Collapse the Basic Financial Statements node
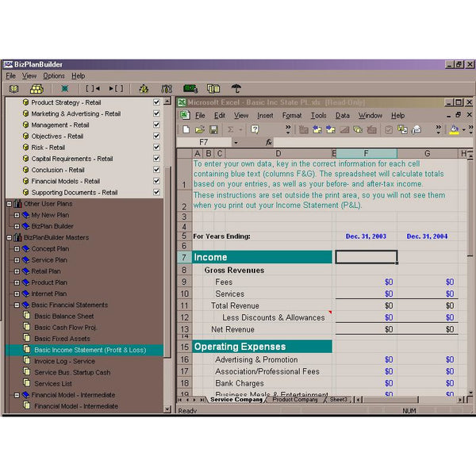Viewport: 476px width, 476px height. tap(17, 305)
